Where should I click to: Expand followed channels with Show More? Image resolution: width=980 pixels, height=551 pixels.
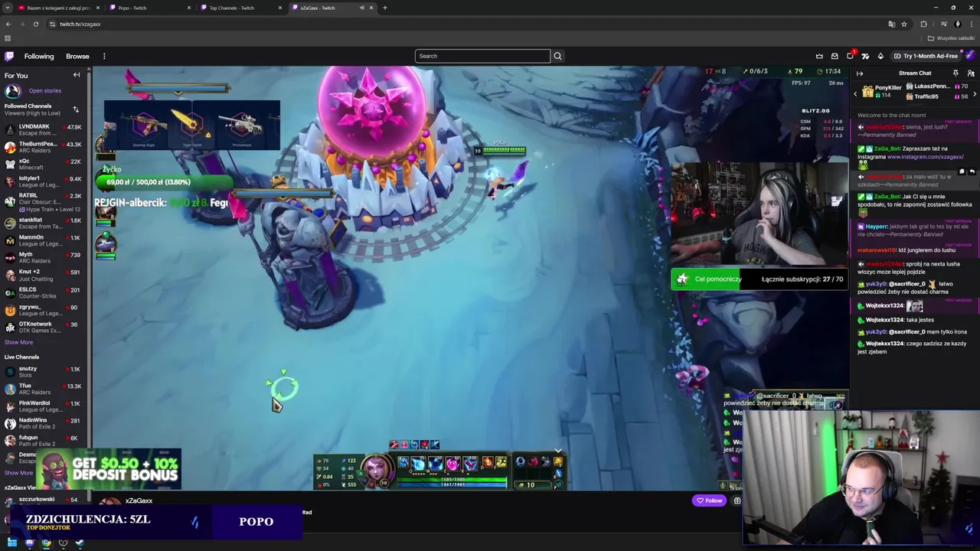tap(18, 342)
